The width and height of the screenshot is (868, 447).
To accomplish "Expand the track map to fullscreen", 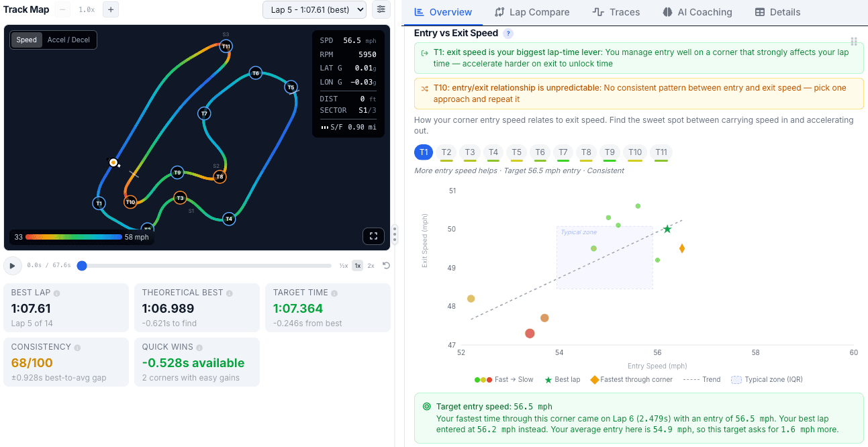I will coord(373,236).
